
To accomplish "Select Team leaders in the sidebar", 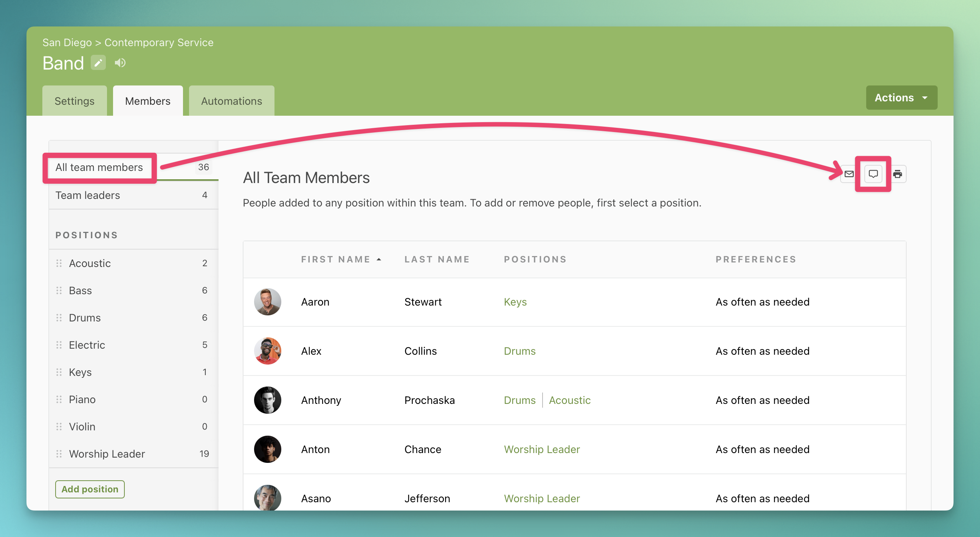I will point(87,196).
